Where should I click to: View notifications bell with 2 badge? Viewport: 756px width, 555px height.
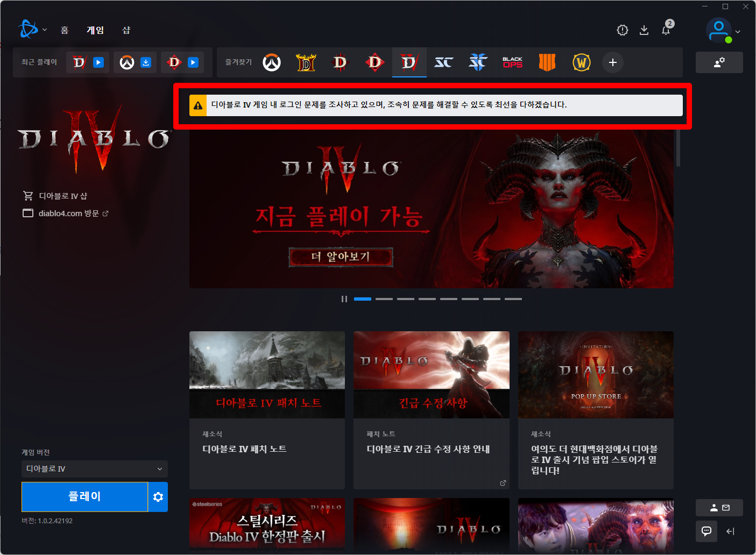pyautogui.click(x=666, y=29)
